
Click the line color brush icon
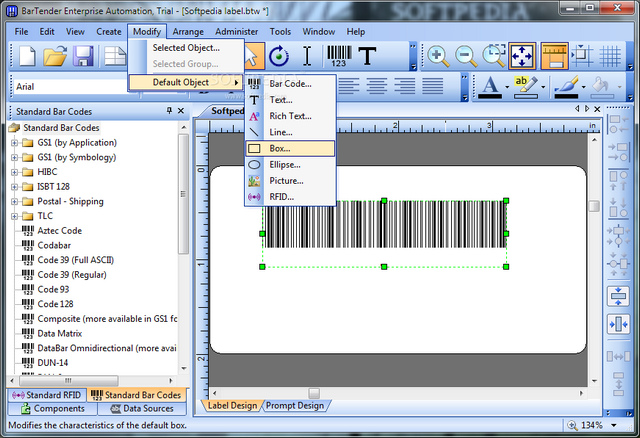click(566, 87)
